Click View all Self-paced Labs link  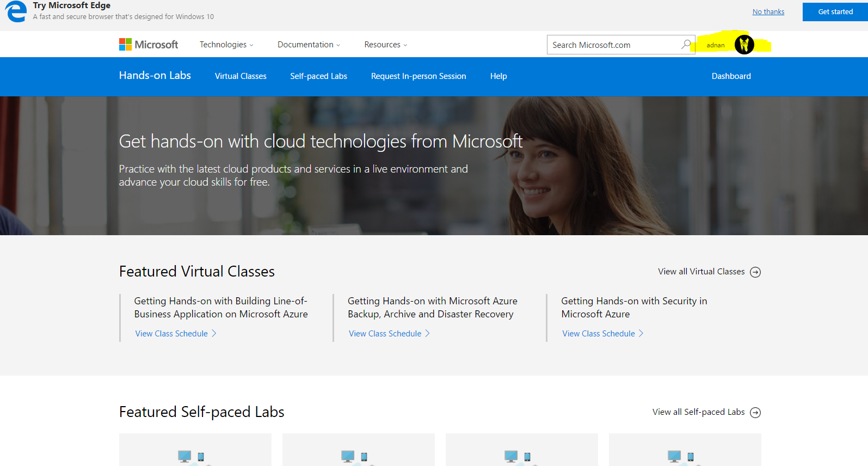tap(699, 412)
